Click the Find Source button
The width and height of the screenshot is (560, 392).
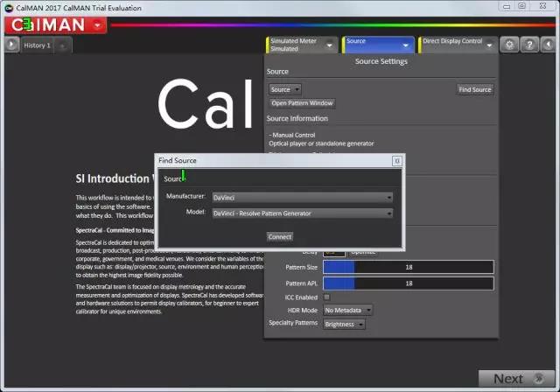point(475,89)
